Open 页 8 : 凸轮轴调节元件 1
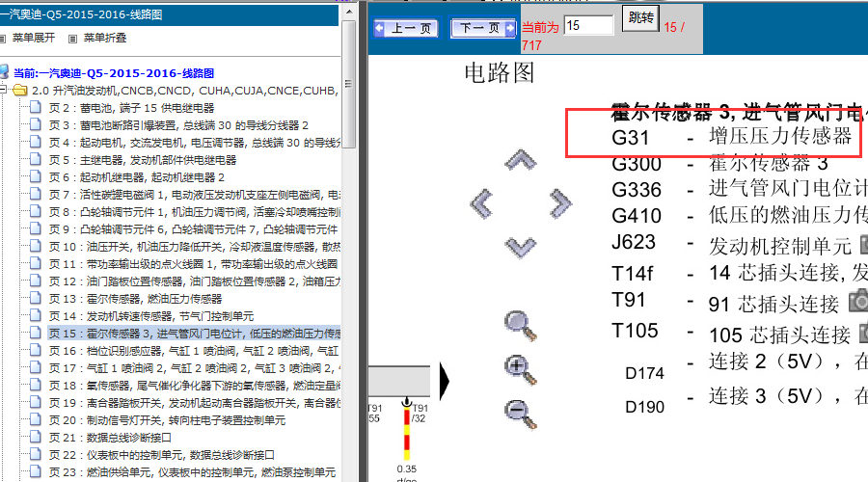868x482 pixels. [194, 212]
